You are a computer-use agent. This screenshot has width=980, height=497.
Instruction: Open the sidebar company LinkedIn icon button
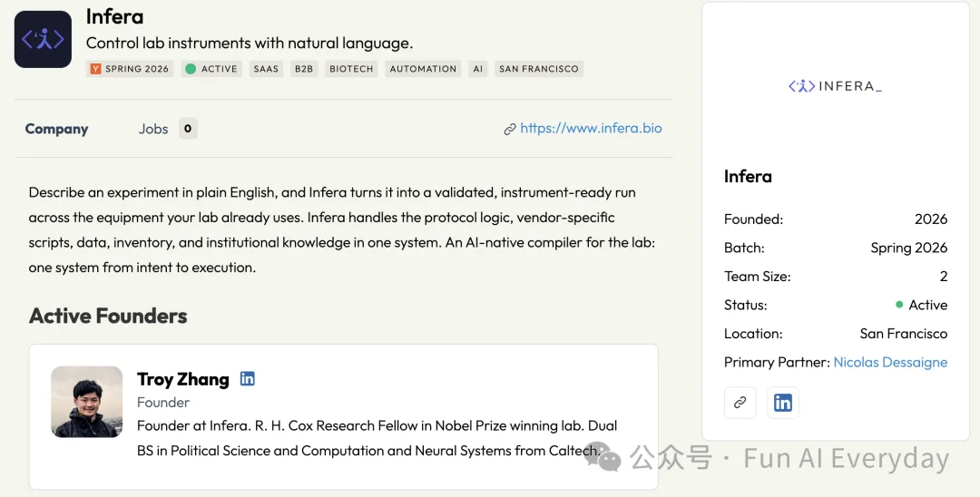point(782,402)
